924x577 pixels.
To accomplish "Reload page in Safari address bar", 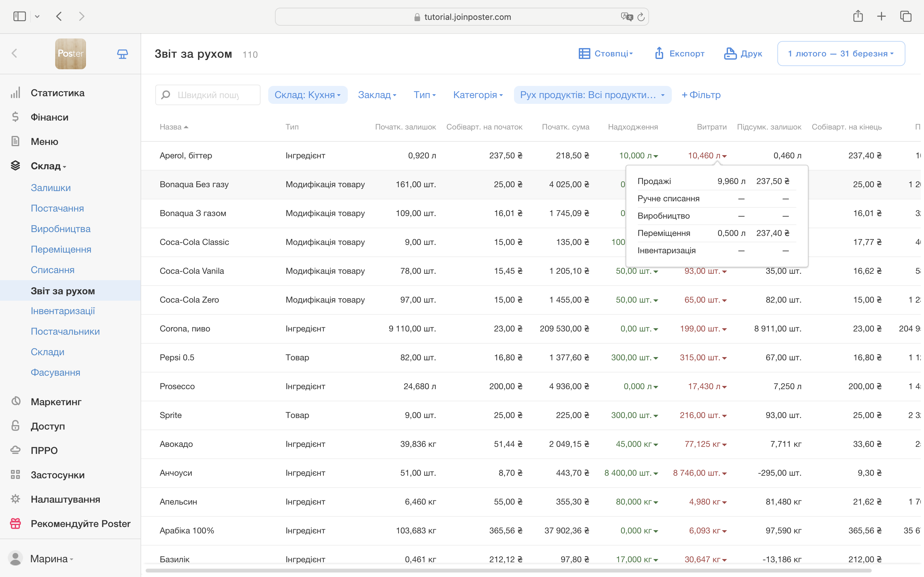I will coord(641,17).
